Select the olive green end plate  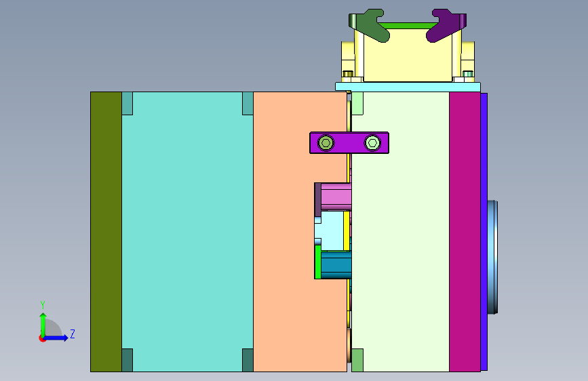coord(106,232)
